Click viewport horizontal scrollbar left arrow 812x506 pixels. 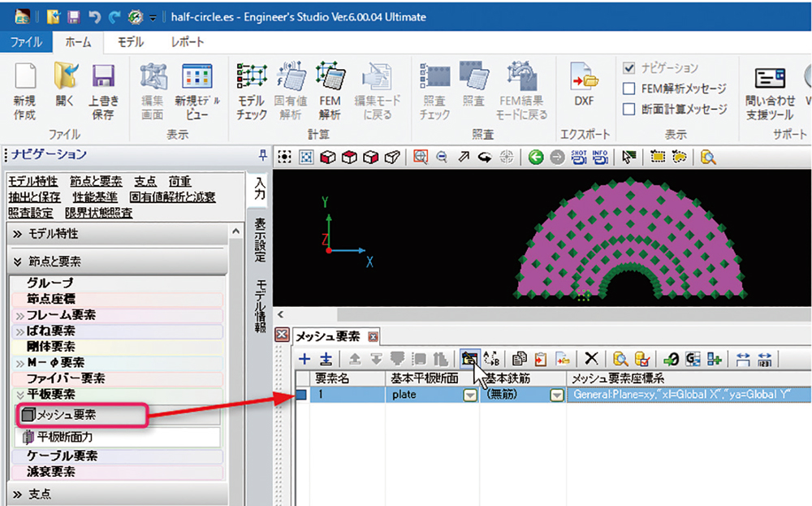(x=280, y=314)
